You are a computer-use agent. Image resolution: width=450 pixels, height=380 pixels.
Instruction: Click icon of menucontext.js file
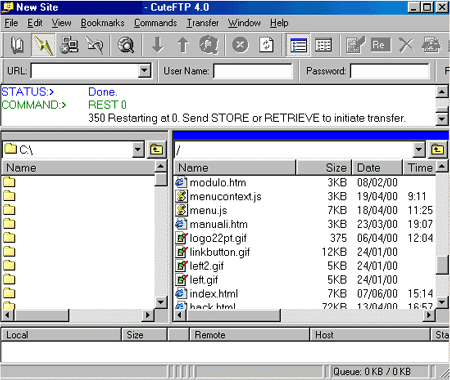pos(181,196)
